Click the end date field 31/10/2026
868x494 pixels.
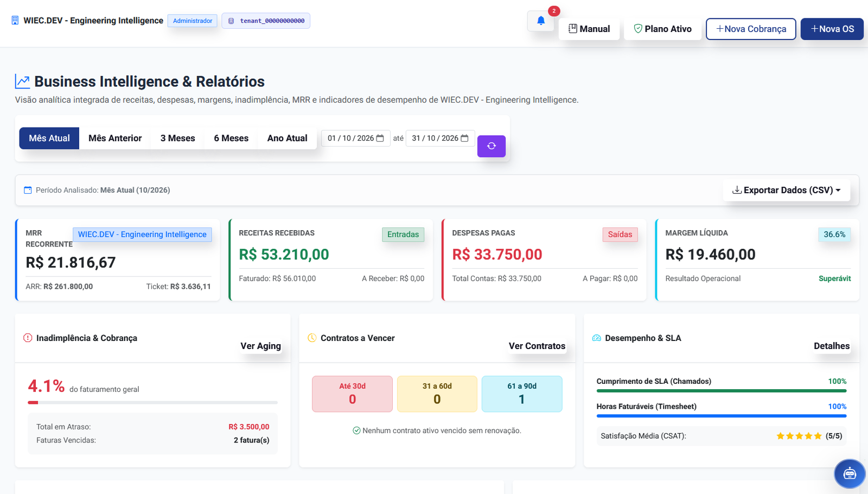(x=441, y=138)
